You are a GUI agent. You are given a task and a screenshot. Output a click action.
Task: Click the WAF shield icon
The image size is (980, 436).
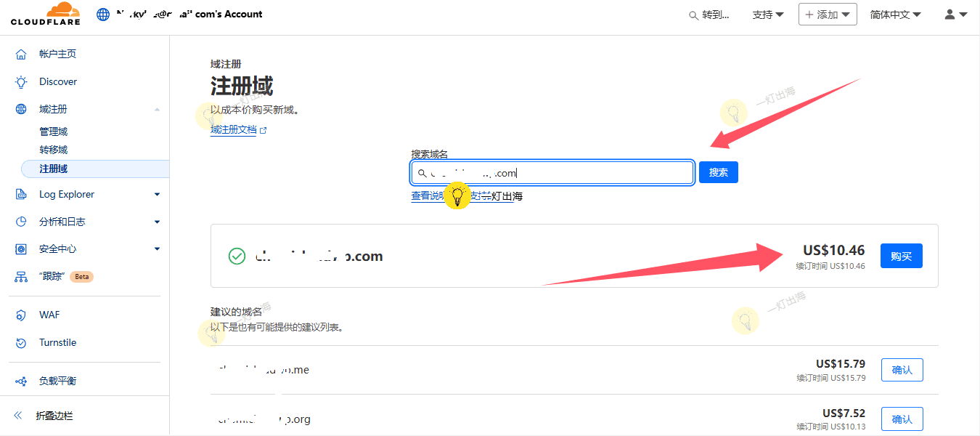coord(21,315)
